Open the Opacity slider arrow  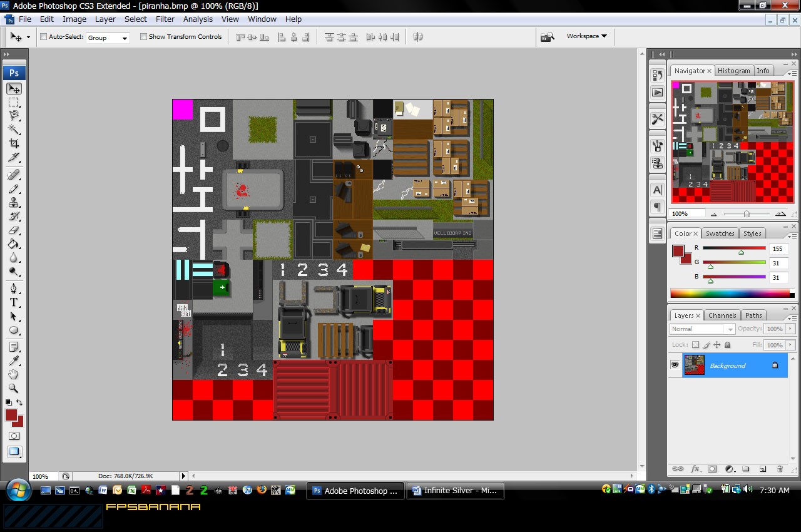tap(790, 329)
